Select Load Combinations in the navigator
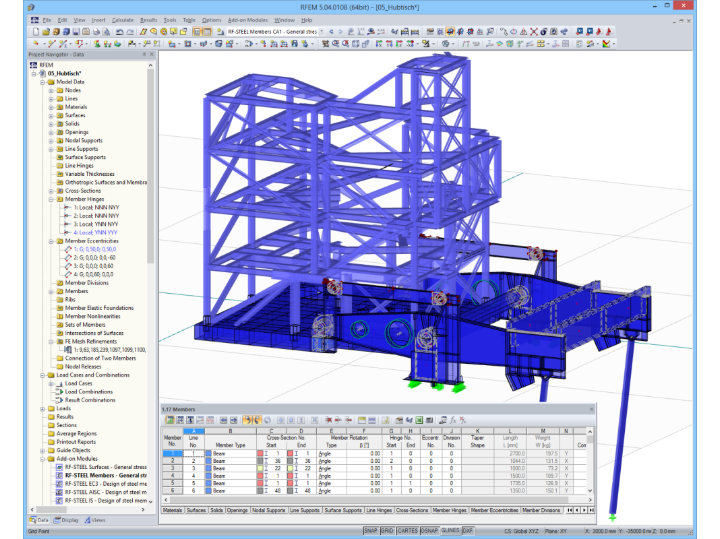The height and width of the screenshot is (539, 720). click(89, 392)
